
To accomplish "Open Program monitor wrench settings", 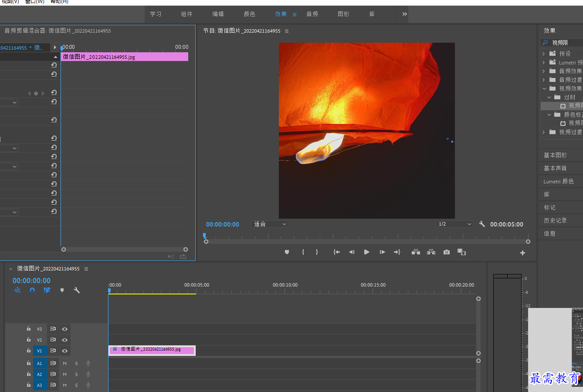I will click(482, 224).
